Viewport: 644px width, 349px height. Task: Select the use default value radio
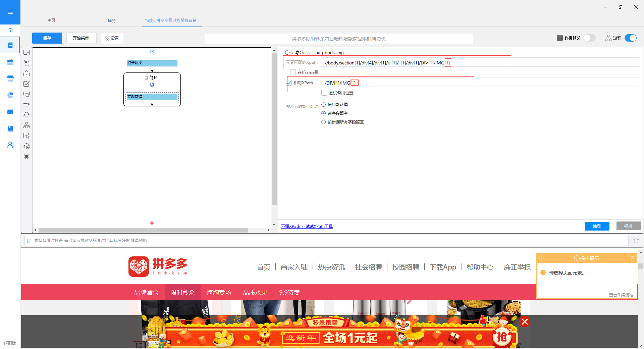point(324,105)
